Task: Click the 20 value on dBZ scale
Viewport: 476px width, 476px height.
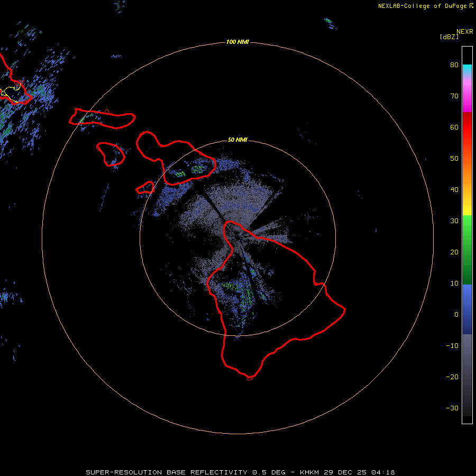Action: pos(454,252)
